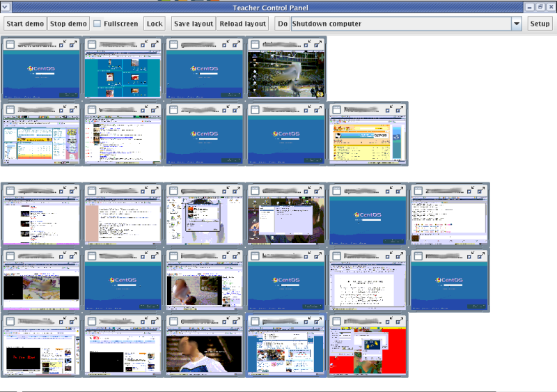557x392 pixels.
Task: Enlarge the text document page client tile
Action: (x=400, y=256)
